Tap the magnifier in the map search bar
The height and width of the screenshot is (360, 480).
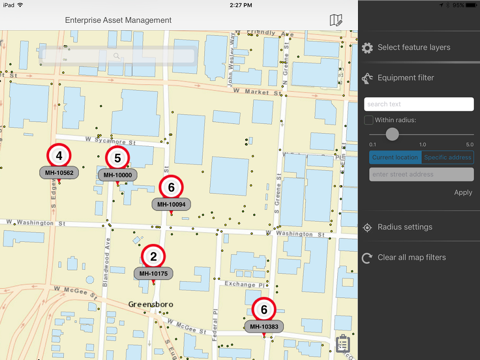(116, 56)
